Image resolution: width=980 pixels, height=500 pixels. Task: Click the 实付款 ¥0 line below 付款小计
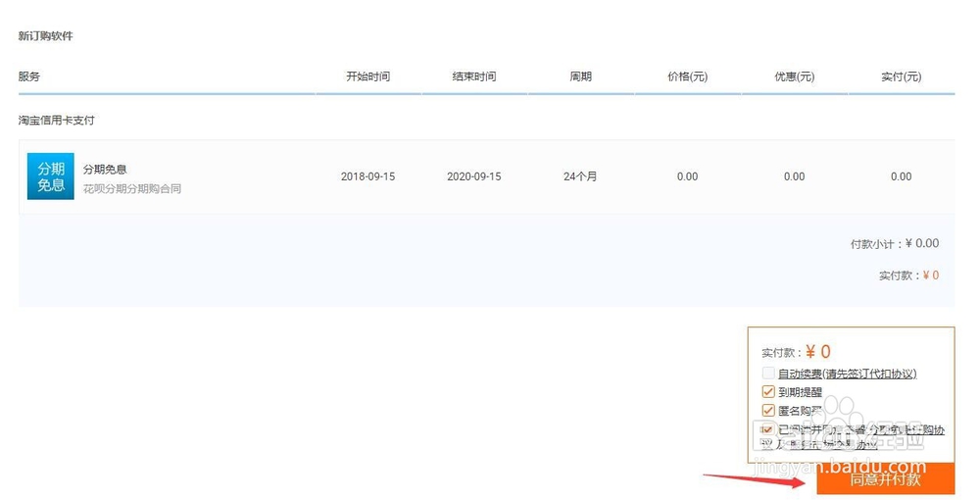click(908, 275)
